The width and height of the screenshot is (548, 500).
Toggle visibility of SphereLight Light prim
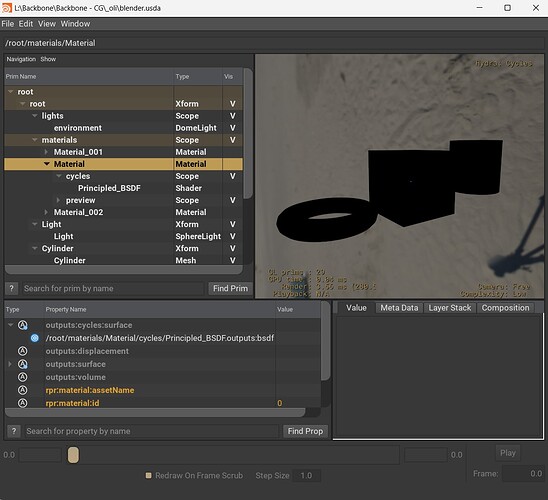[x=232, y=237]
